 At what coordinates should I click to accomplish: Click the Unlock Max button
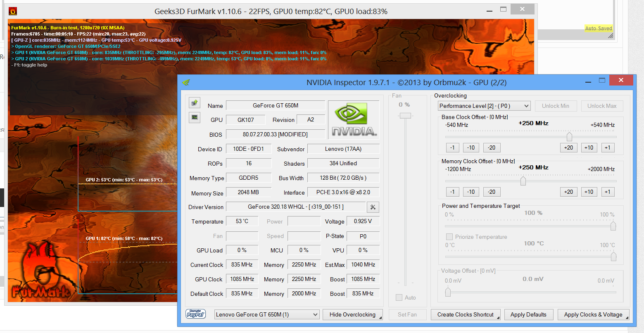click(602, 106)
